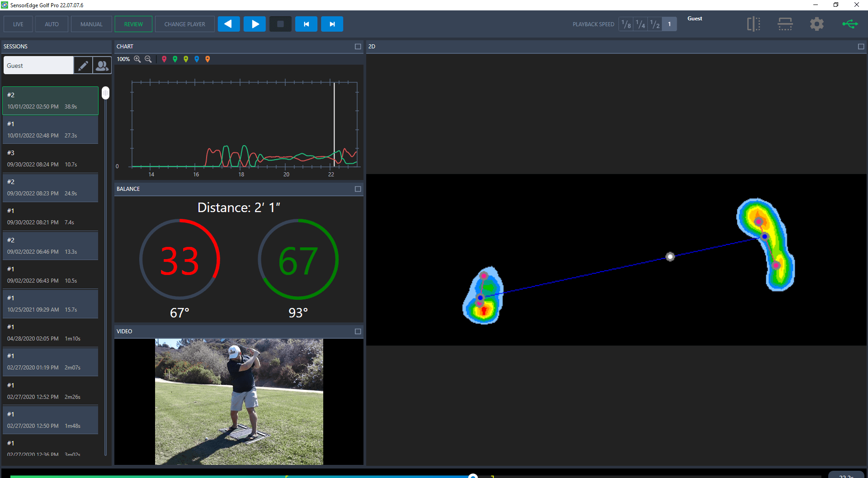
Task: Click the orange chart marker pin
Action: [208, 59]
